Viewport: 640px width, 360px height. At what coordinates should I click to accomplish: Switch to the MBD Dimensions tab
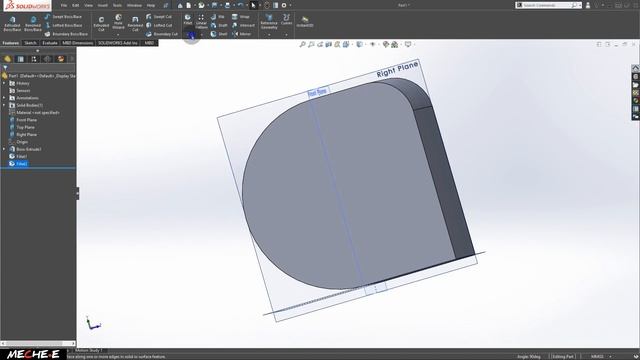coord(78,43)
